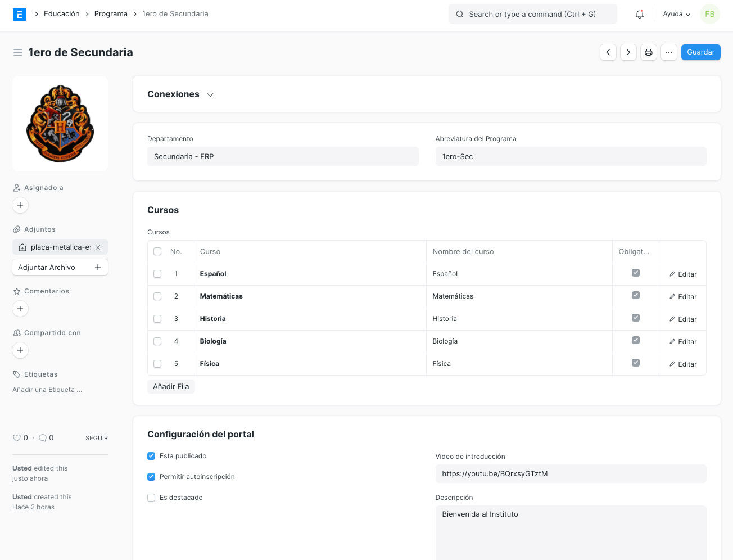Screen dimensions: 733x560
Task: Click the Curso cell Biología
Action: coord(310,341)
